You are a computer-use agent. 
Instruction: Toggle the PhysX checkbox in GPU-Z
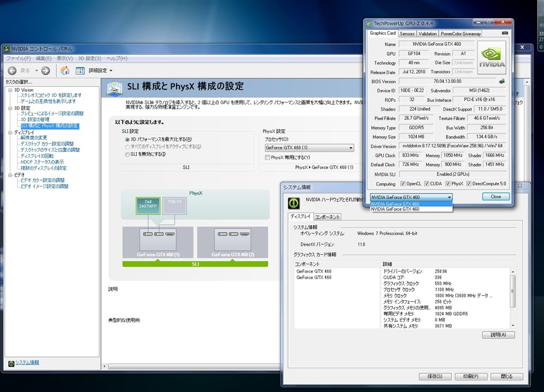tap(447, 183)
